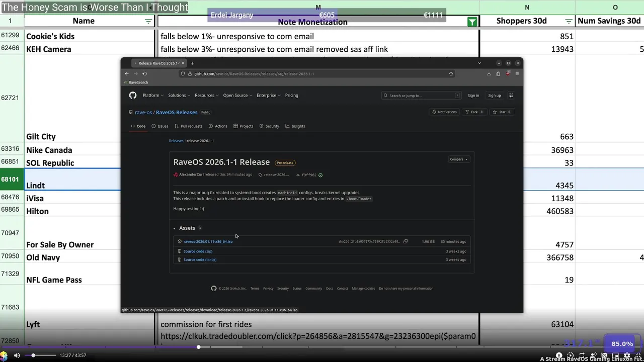Click the Sign up button

[495, 96]
